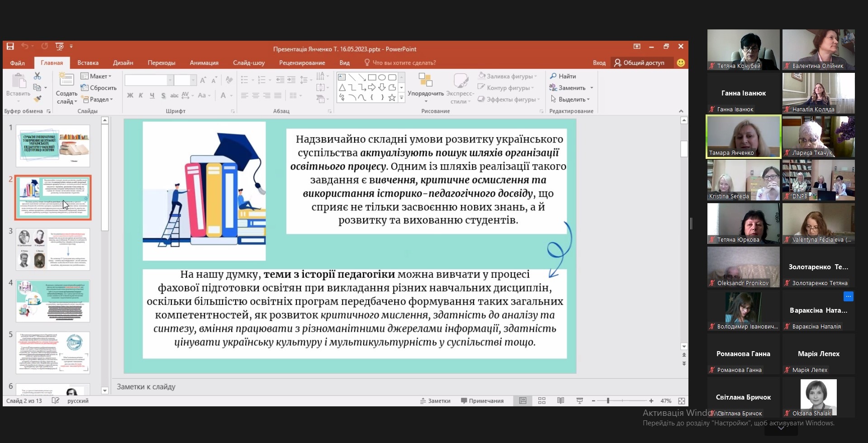Select the Format Painter brush icon

click(37, 99)
